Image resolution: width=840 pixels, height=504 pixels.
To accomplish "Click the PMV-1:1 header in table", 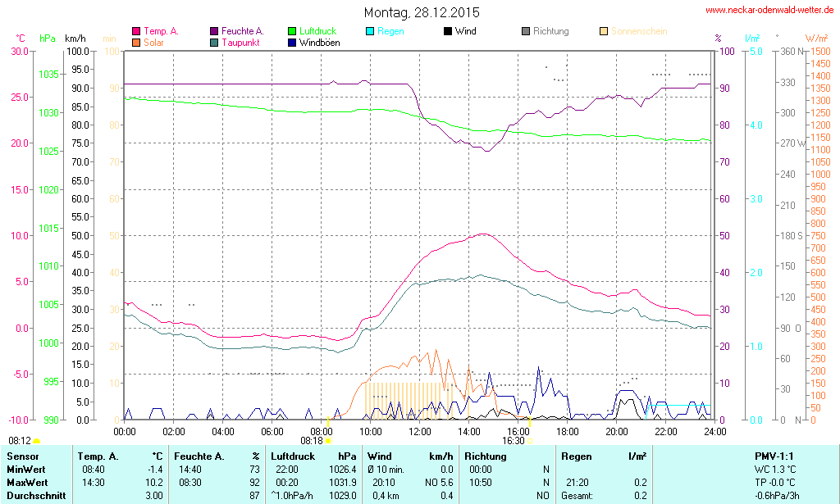I will (773, 456).
